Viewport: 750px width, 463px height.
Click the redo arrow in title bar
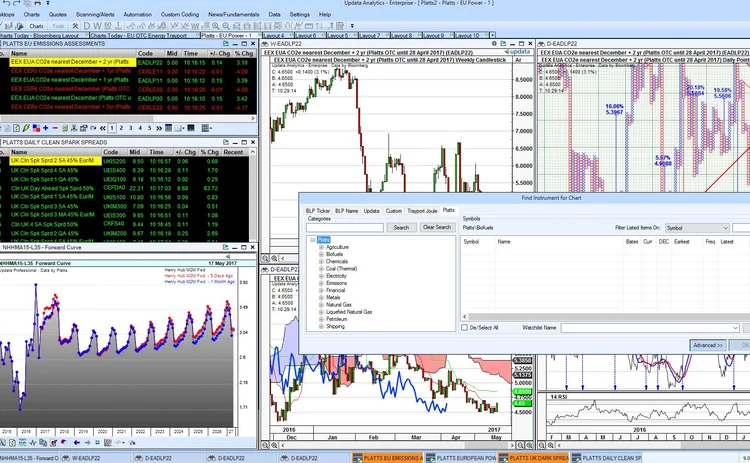point(17,3)
